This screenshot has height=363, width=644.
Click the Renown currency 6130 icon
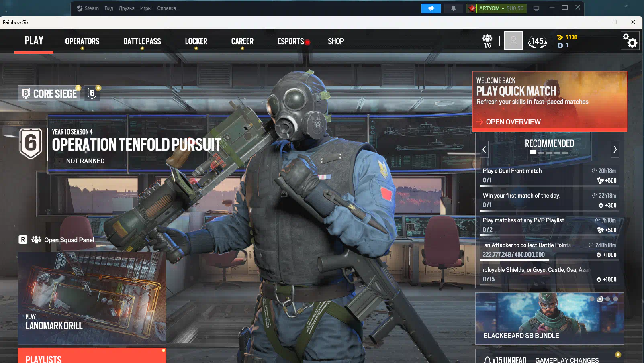click(x=560, y=37)
